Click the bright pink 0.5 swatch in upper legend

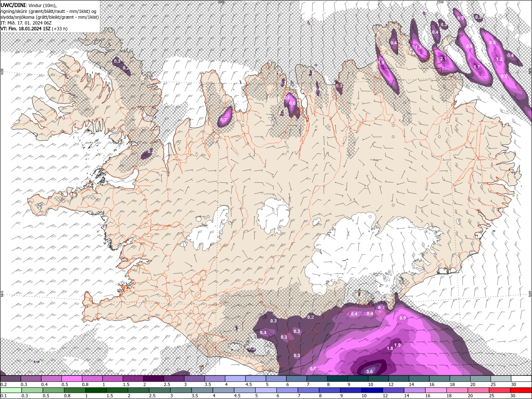coord(71,379)
